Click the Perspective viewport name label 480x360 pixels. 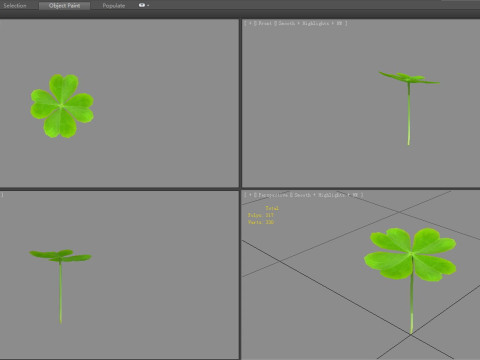tap(273, 195)
